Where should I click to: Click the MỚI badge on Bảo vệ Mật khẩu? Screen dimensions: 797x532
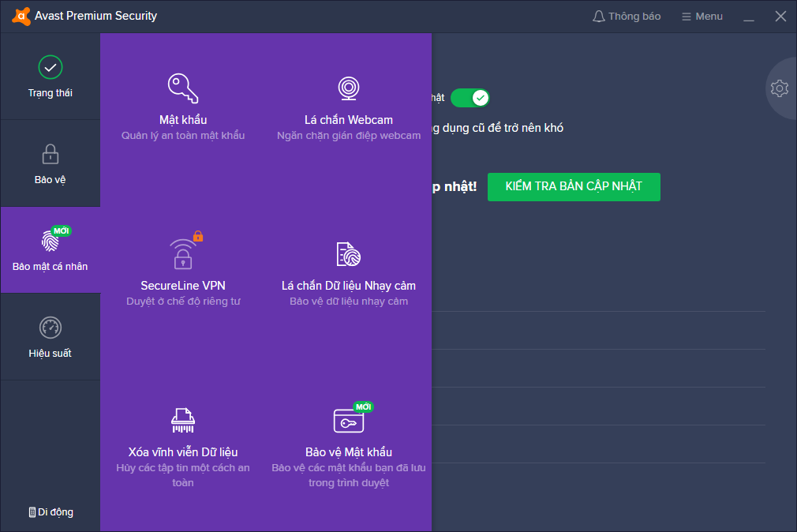(x=364, y=406)
